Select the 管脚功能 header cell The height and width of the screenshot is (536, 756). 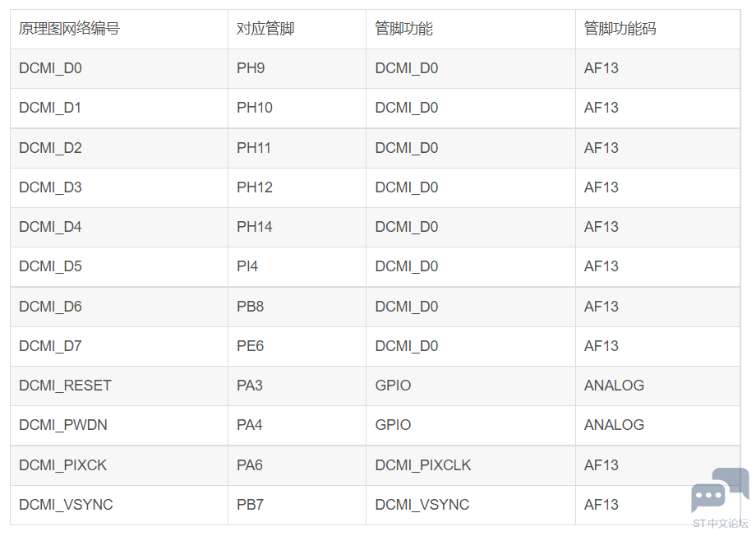pyautogui.click(x=471, y=29)
